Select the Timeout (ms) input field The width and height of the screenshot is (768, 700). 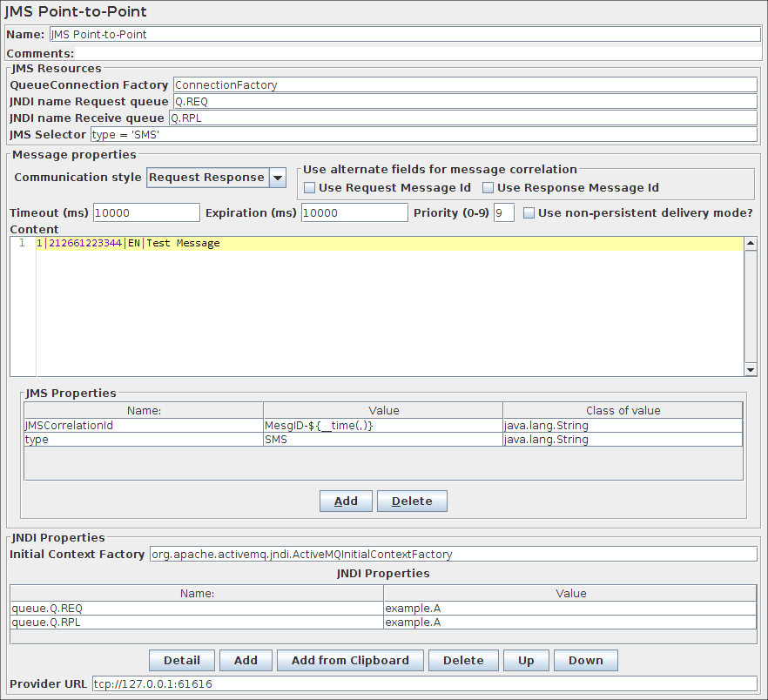146,213
